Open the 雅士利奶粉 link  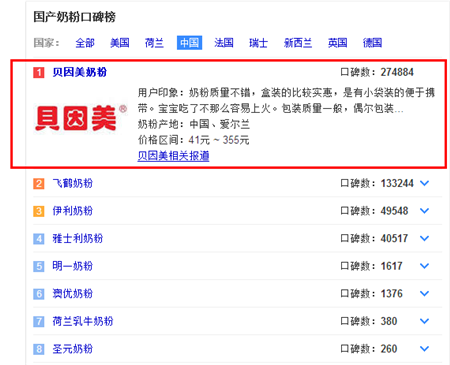click(x=78, y=238)
